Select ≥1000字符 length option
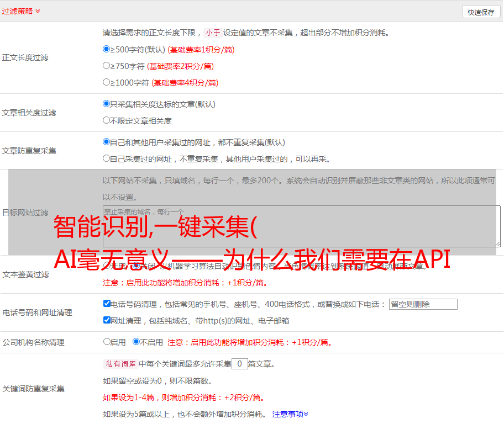504x424 pixels. pos(106,82)
